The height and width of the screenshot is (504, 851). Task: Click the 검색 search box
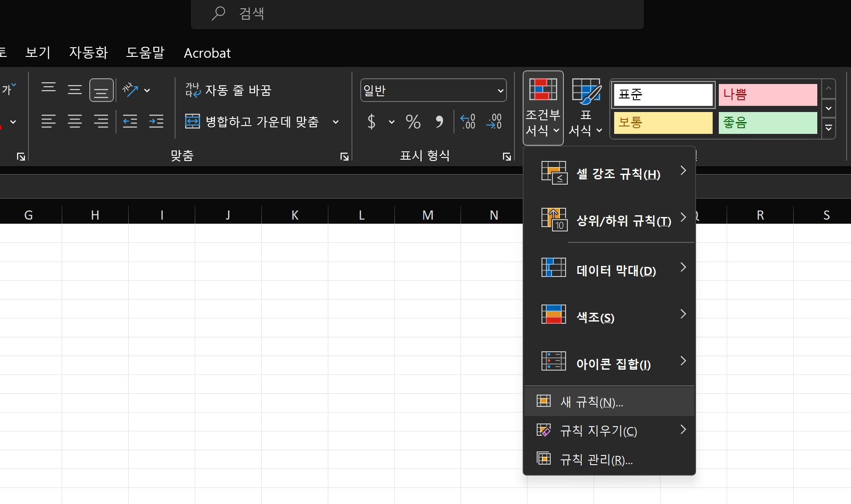point(417,14)
